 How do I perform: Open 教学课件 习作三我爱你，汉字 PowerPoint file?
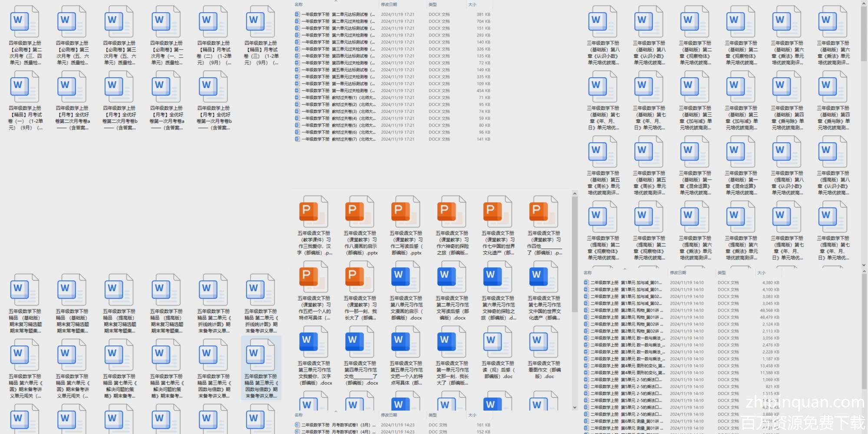click(x=314, y=212)
